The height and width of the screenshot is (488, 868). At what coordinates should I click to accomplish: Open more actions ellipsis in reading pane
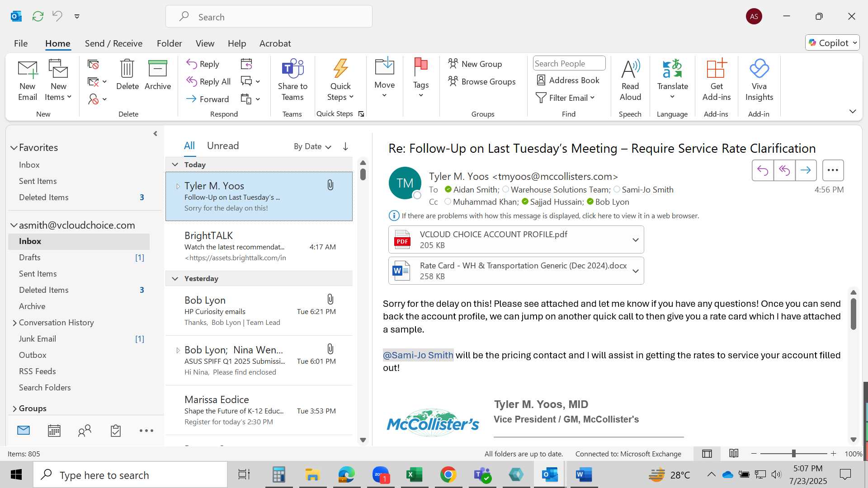click(x=833, y=170)
